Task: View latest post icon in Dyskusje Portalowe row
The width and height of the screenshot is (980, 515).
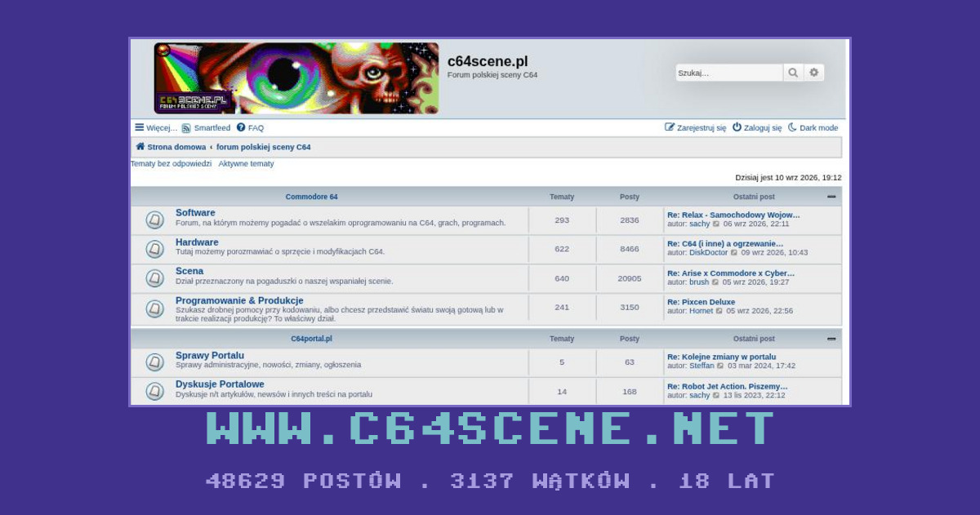Action: point(716,395)
